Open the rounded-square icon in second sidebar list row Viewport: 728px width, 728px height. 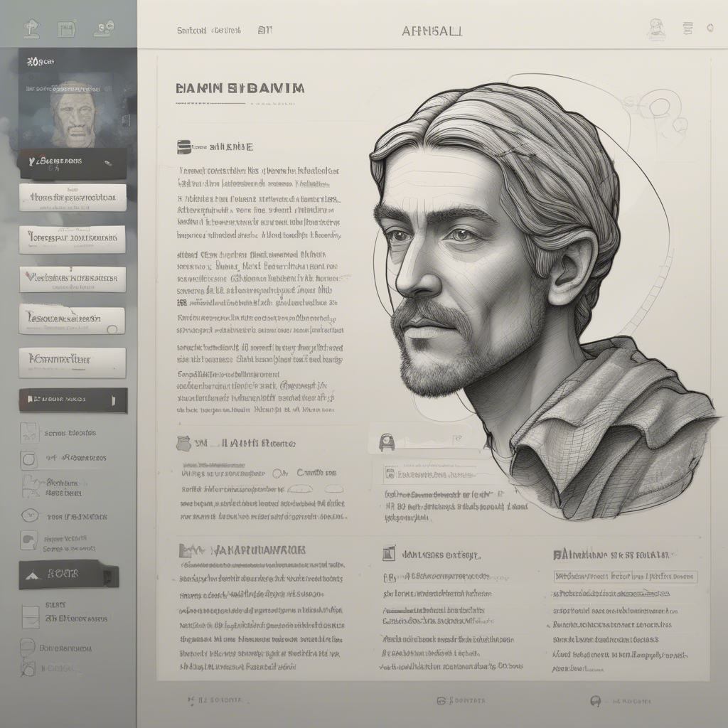click(x=28, y=460)
